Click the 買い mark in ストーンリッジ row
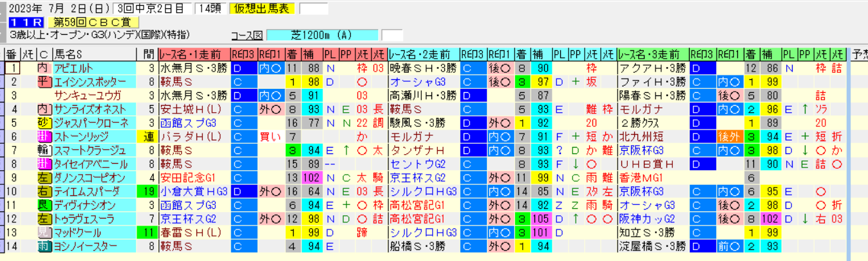 pyautogui.click(x=270, y=137)
